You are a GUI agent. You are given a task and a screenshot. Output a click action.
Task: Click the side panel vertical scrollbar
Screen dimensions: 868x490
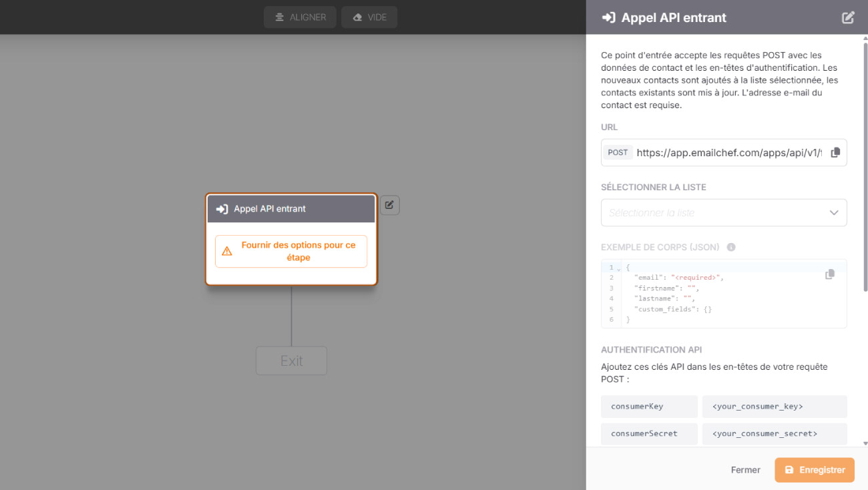click(x=865, y=167)
